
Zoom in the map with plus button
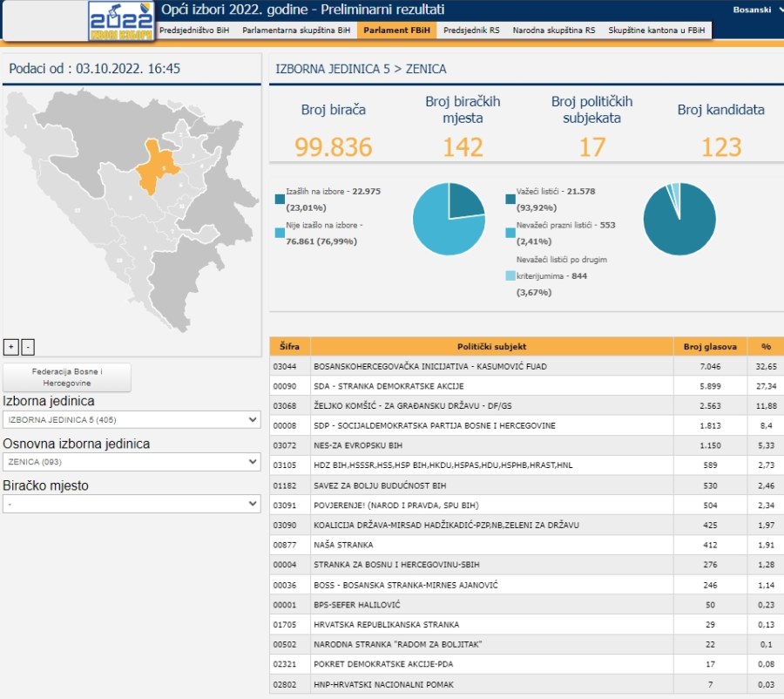11,347
